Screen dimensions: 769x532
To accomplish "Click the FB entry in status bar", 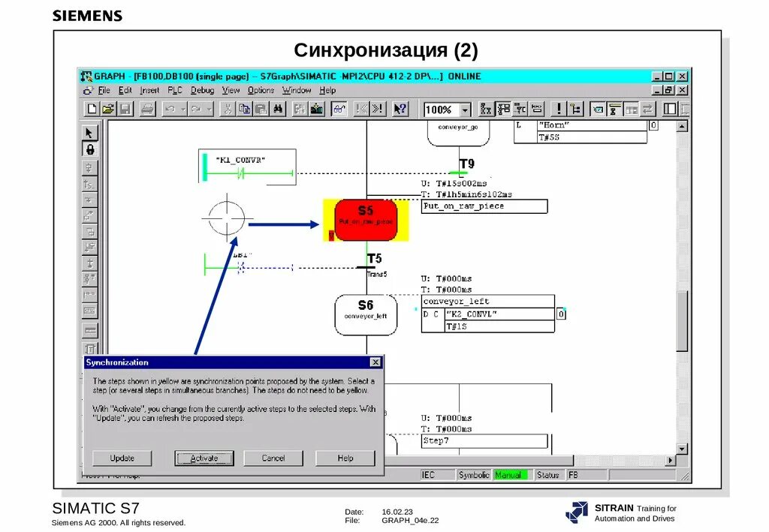I will pyautogui.click(x=587, y=475).
